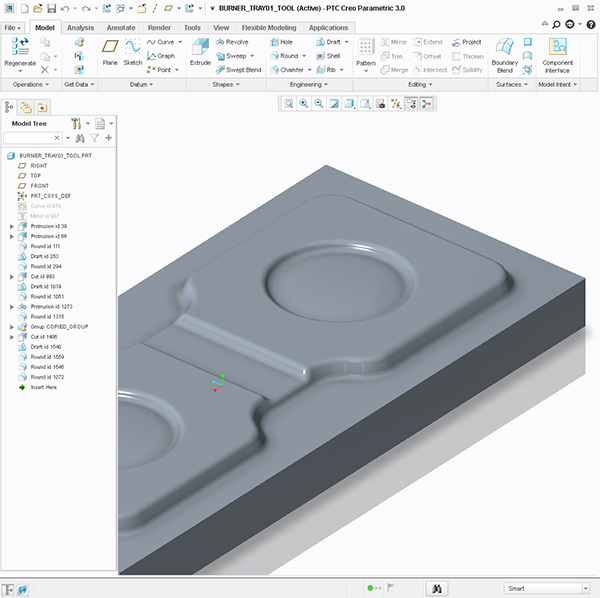Image resolution: width=600 pixels, height=598 pixels.
Task: Click the Zoom Out icon
Action: [x=319, y=104]
